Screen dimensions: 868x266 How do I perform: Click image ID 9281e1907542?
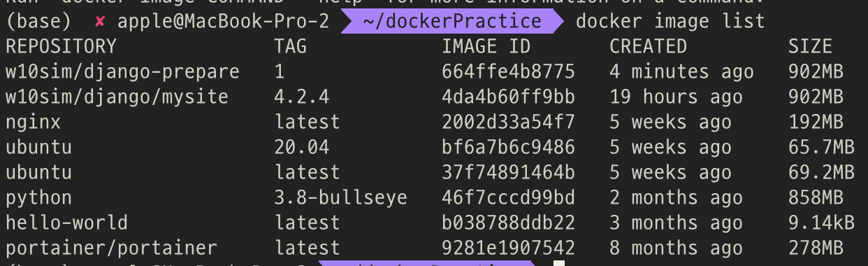[509, 248]
